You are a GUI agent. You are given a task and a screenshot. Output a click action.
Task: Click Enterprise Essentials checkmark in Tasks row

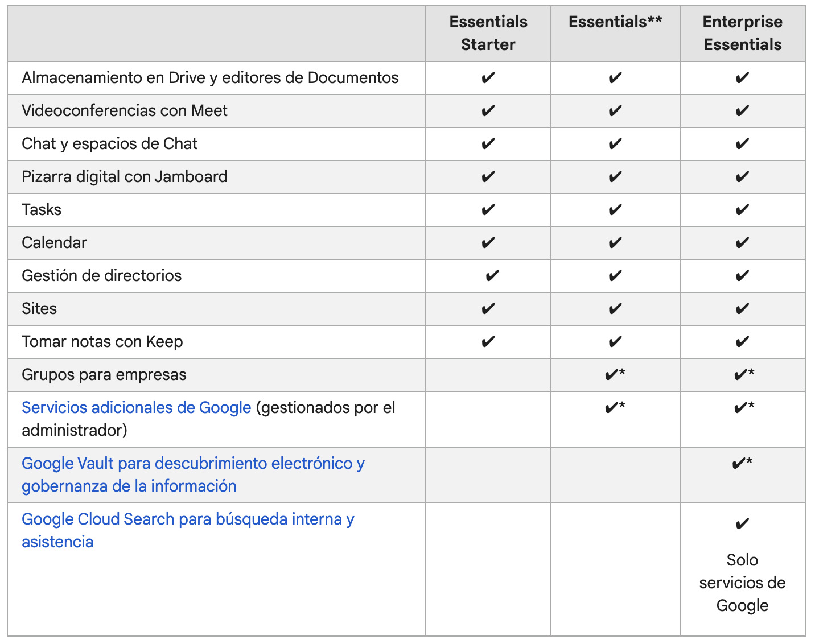(742, 210)
